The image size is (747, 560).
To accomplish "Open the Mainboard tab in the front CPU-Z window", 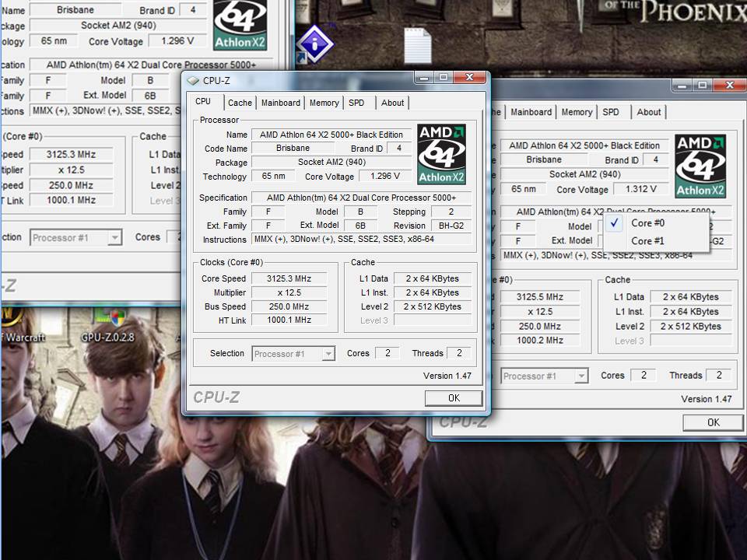I will point(281,103).
